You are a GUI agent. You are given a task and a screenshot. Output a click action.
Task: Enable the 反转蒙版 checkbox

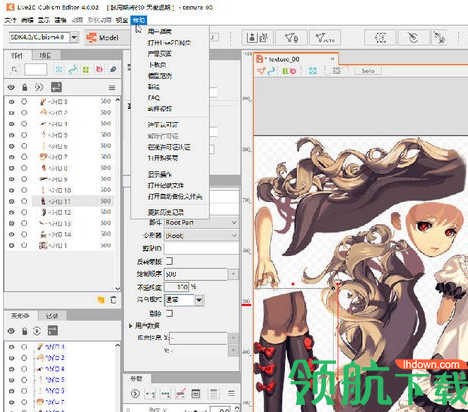169,261
